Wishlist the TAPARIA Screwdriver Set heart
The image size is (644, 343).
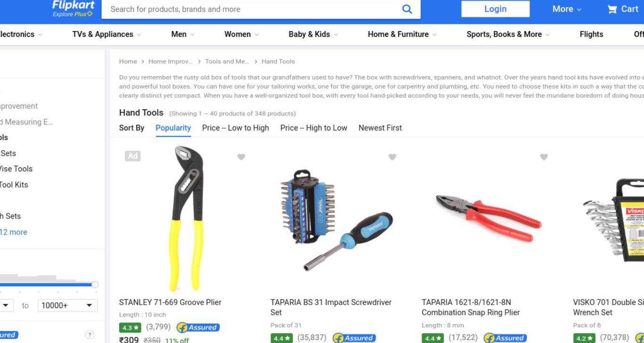[x=392, y=157]
